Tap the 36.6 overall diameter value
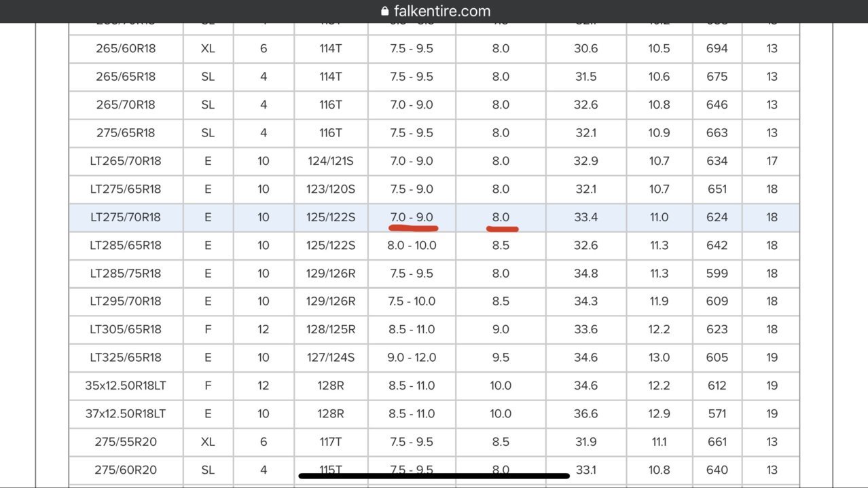 585,413
